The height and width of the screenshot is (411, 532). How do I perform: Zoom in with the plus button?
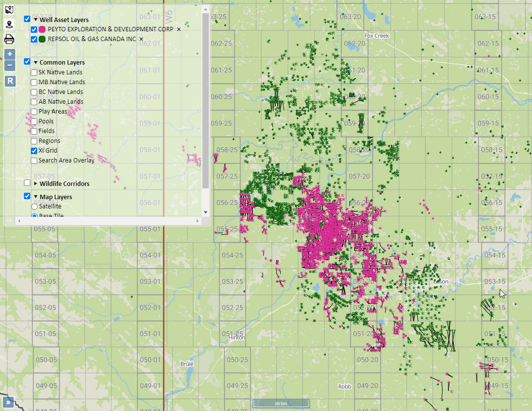tap(10, 54)
